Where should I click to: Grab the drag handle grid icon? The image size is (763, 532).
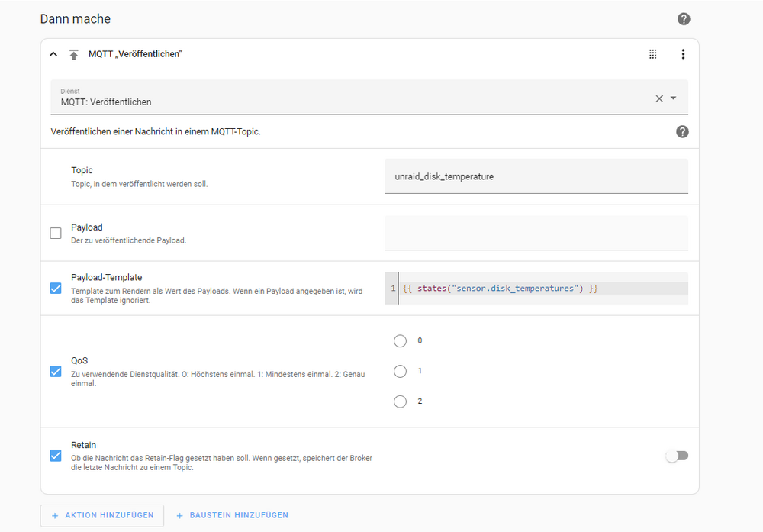pyautogui.click(x=653, y=54)
